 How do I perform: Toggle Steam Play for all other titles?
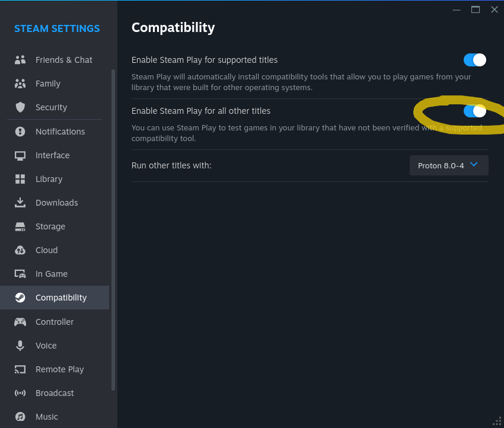tap(474, 111)
